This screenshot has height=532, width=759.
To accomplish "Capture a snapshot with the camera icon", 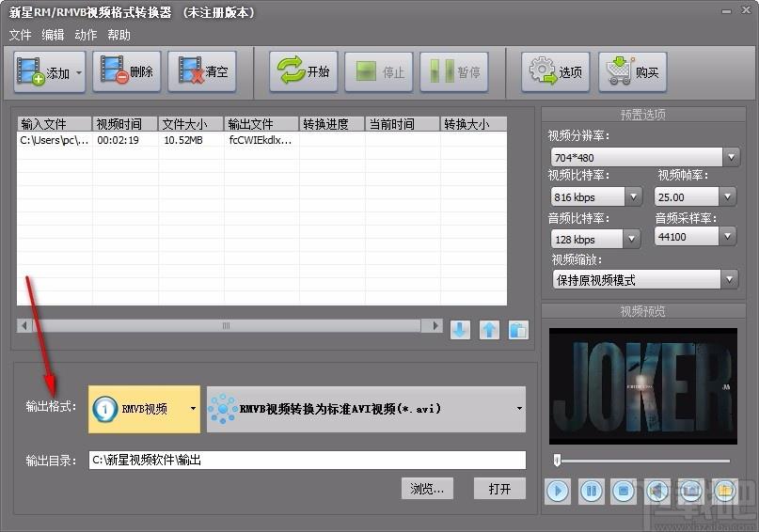I will click(690, 492).
